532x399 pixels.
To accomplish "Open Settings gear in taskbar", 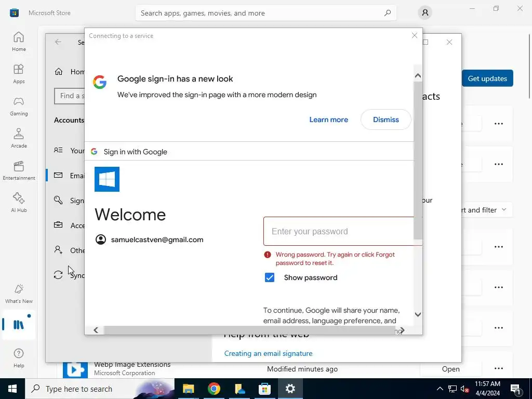I will [290, 389].
